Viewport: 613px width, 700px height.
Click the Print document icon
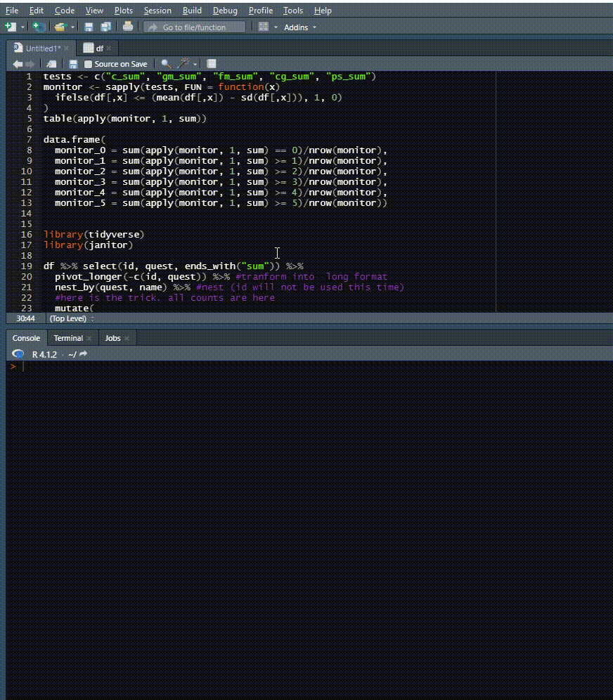[128, 27]
